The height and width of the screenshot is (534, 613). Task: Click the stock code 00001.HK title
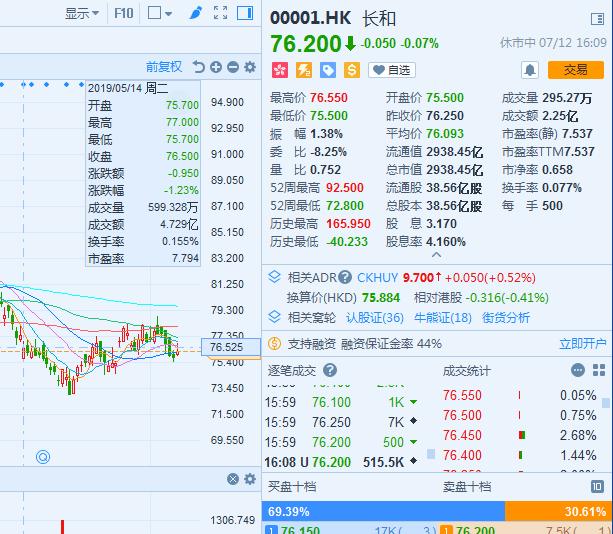click(310, 18)
